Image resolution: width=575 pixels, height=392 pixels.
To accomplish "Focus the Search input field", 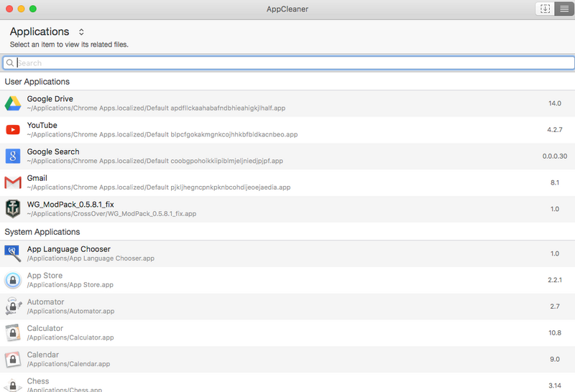I will pyautogui.click(x=289, y=63).
